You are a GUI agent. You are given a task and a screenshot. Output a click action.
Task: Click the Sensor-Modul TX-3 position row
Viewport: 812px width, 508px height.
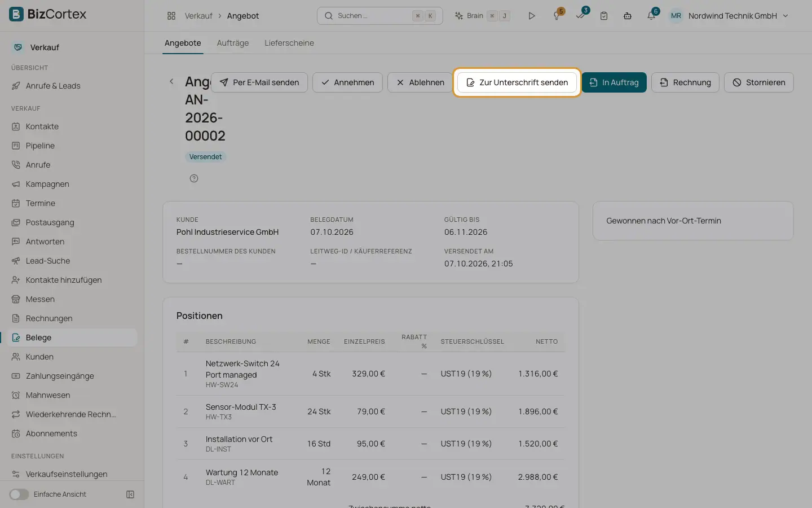pyautogui.click(x=370, y=411)
